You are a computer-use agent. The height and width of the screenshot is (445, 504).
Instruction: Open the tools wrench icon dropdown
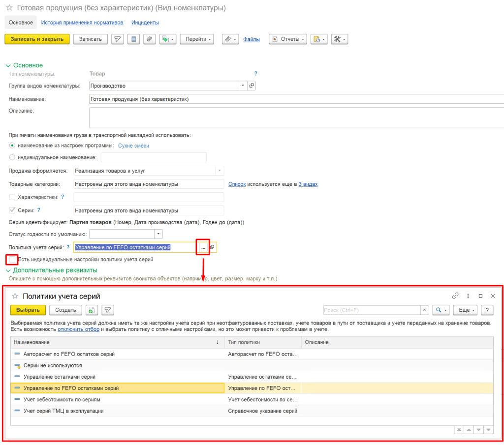point(340,39)
